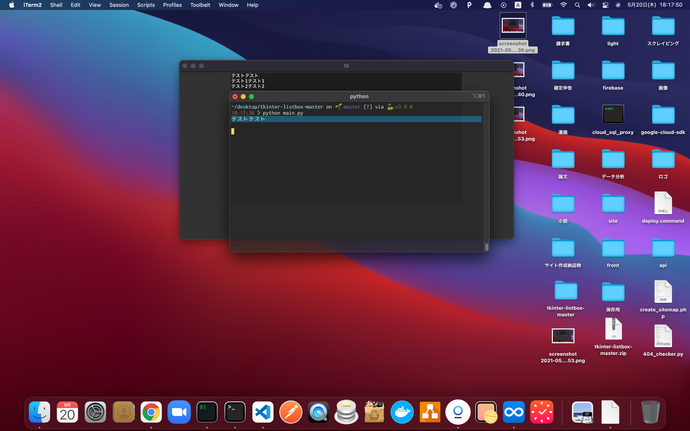
Task: Open Spotlight search in menu bar
Action: pos(577,5)
